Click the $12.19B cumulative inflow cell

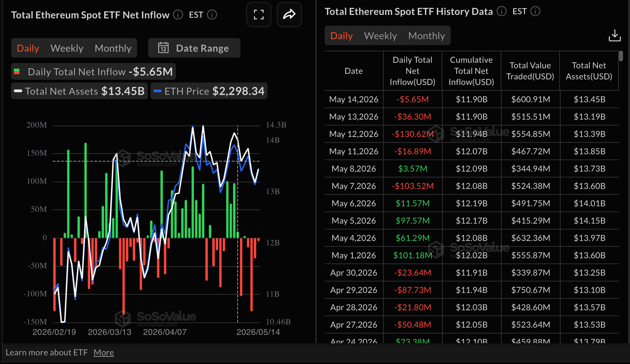471,203
